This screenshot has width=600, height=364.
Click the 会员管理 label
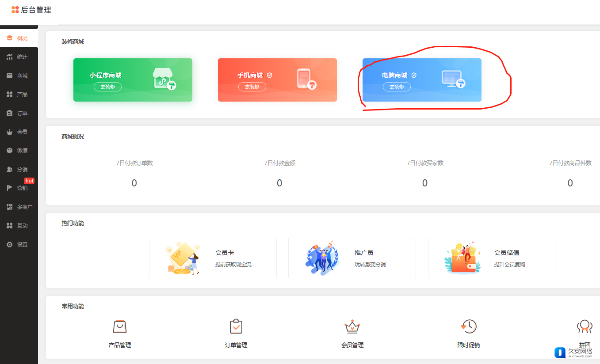click(x=352, y=345)
